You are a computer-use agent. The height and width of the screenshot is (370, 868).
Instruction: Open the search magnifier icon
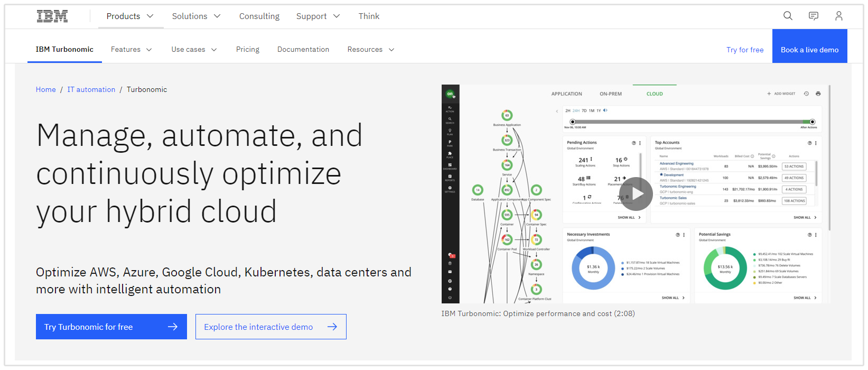(788, 16)
